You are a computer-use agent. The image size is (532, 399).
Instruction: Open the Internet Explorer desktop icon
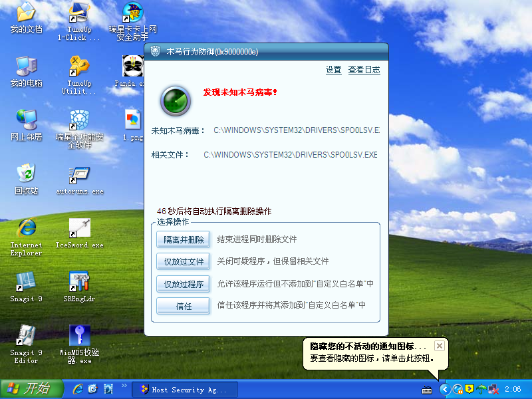26,237
